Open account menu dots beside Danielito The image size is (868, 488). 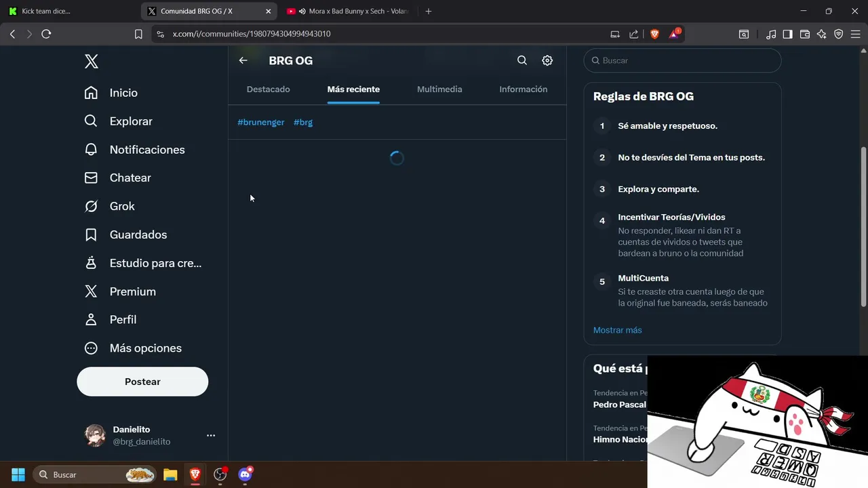pos(211,435)
